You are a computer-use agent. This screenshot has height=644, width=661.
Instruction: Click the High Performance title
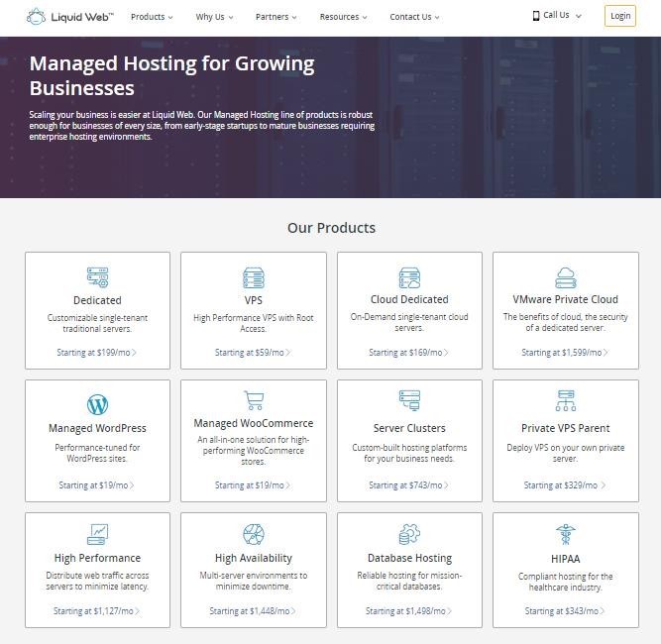click(97, 558)
